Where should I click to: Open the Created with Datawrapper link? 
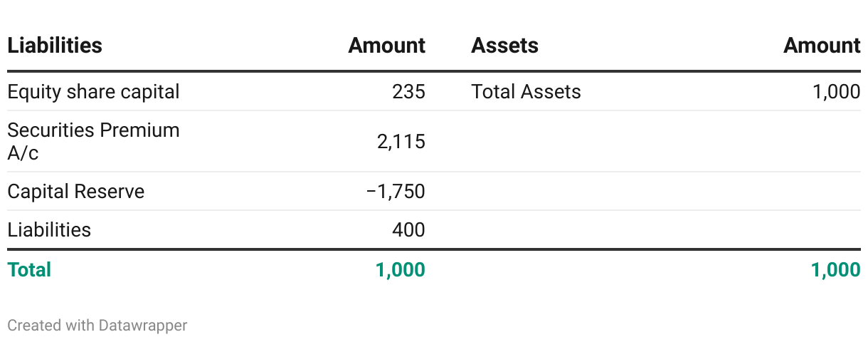tap(97, 326)
